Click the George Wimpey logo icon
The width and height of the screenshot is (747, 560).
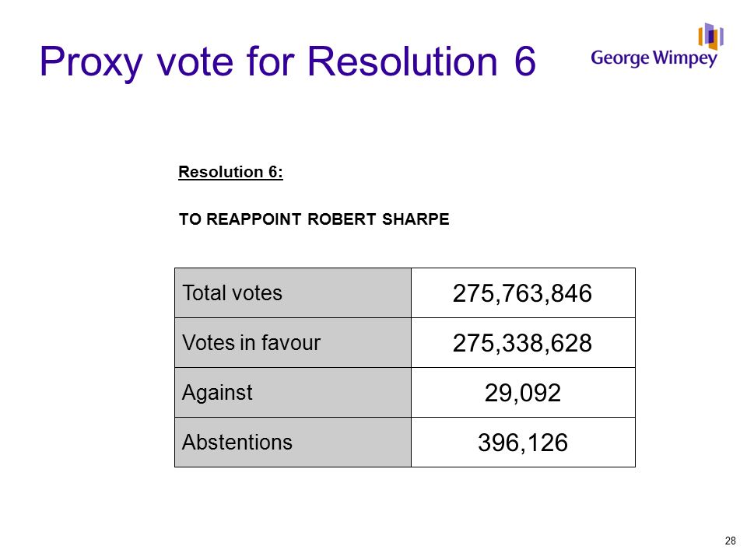pos(710,37)
